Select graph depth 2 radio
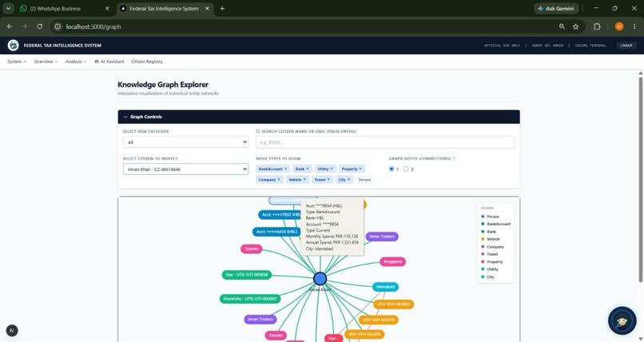 [406, 169]
